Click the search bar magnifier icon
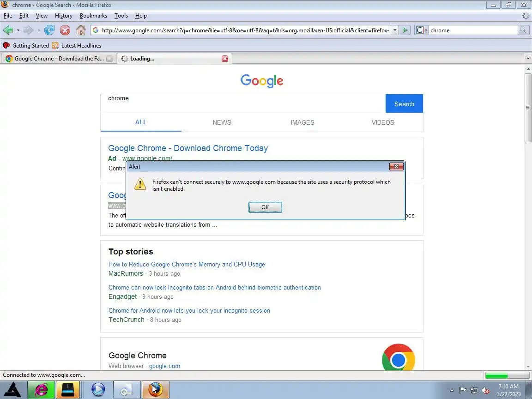Image resolution: width=532 pixels, height=399 pixels. pyautogui.click(x=523, y=30)
